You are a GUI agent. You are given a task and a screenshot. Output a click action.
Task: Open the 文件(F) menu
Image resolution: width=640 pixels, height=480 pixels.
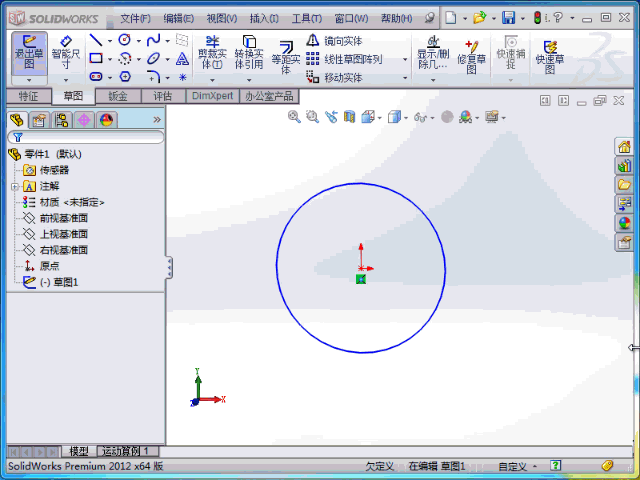[x=135, y=18]
